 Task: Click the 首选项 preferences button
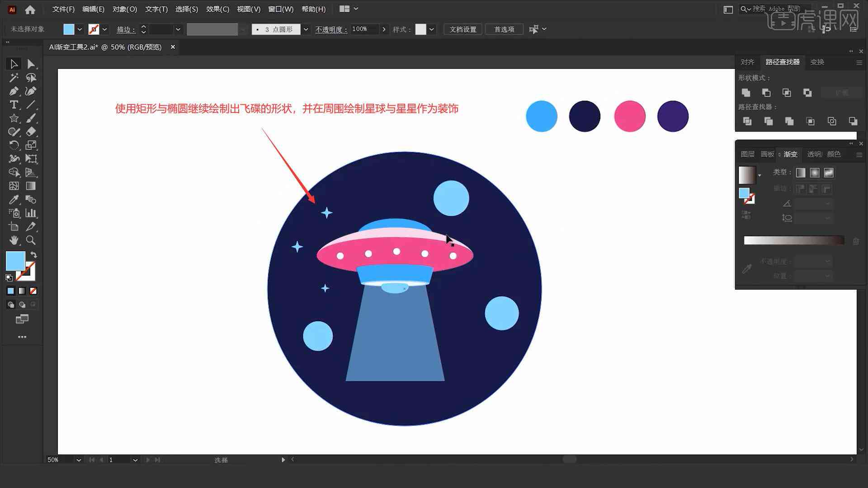[504, 28]
